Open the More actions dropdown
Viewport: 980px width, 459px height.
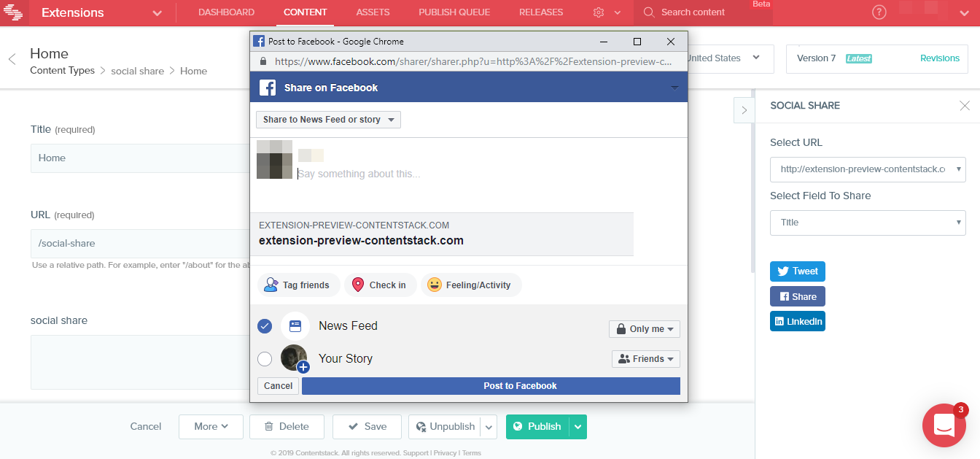pos(211,427)
